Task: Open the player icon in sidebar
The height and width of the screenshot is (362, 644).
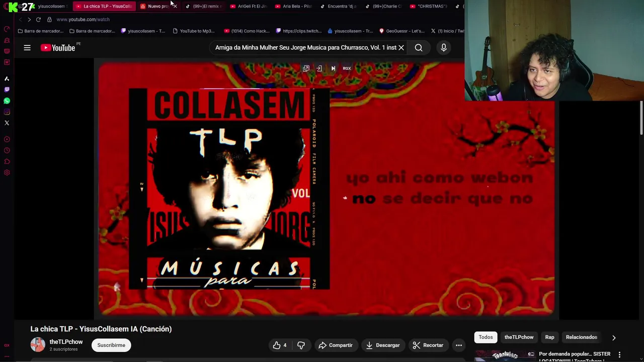Action: (7, 139)
